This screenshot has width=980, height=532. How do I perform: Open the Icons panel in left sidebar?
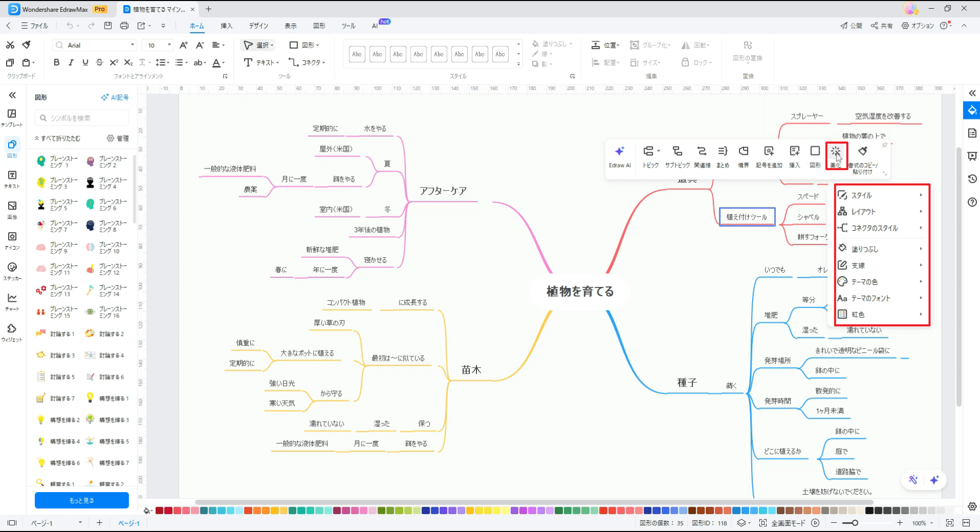pyautogui.click(x=12, y=240)
